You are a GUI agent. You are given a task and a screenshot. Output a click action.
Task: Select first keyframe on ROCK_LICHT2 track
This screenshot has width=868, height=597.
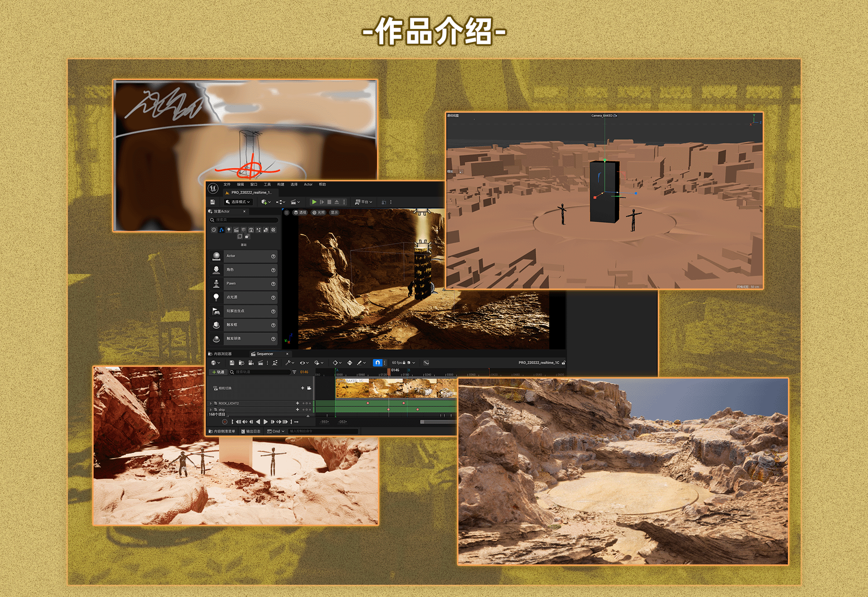coord(368,403)
